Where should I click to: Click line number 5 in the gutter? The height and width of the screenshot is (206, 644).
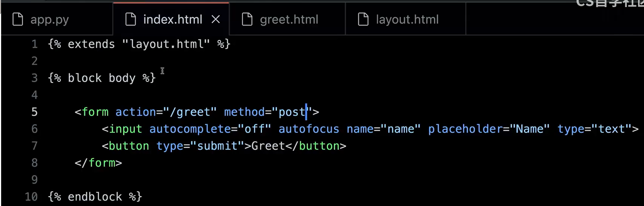(x=34, y=112)
